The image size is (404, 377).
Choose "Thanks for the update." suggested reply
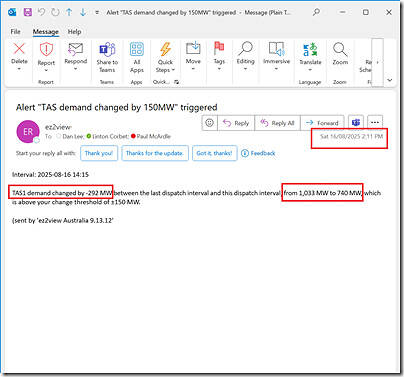tap(155, 153)
